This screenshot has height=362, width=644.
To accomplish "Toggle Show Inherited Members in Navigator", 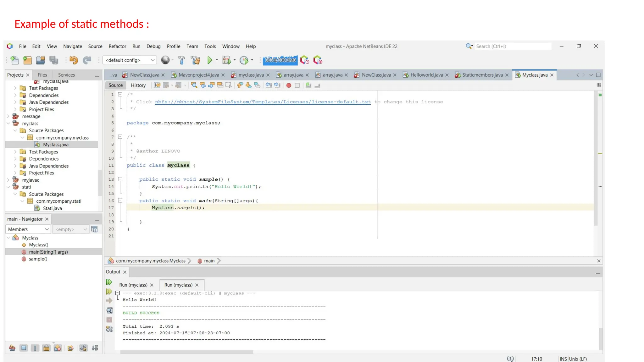I will [12, 348].
